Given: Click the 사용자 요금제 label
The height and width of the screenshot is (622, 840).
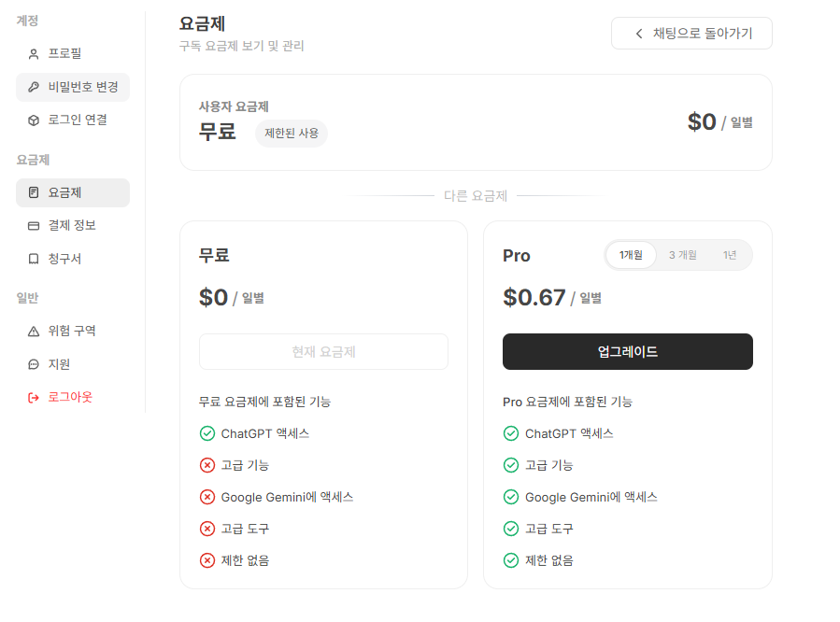Looking at the screenshot, I should 234,106.
